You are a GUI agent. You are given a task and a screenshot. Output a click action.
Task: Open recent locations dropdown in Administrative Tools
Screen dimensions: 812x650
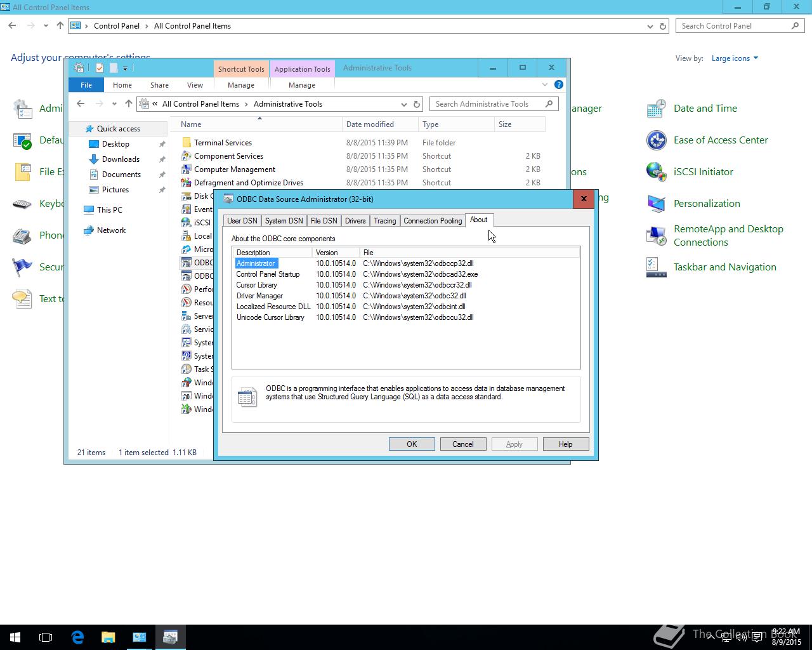click(x=114, y=104)
